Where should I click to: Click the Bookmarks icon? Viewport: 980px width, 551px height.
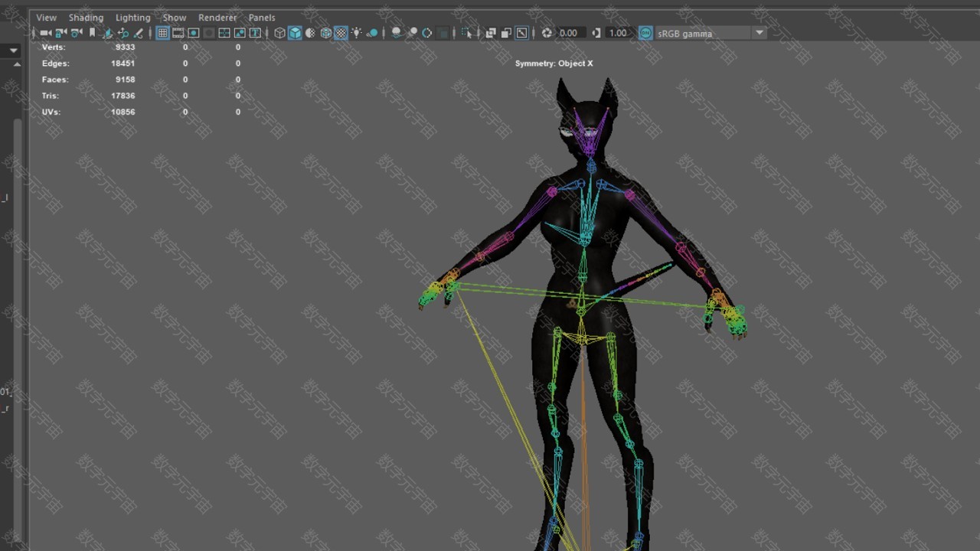[92, 33]
